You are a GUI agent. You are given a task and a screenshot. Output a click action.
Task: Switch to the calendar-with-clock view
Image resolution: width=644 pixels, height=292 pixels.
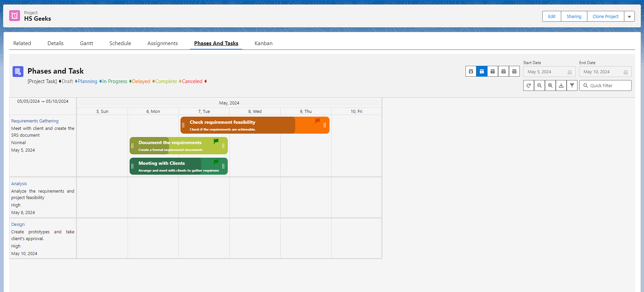(471, 71)
